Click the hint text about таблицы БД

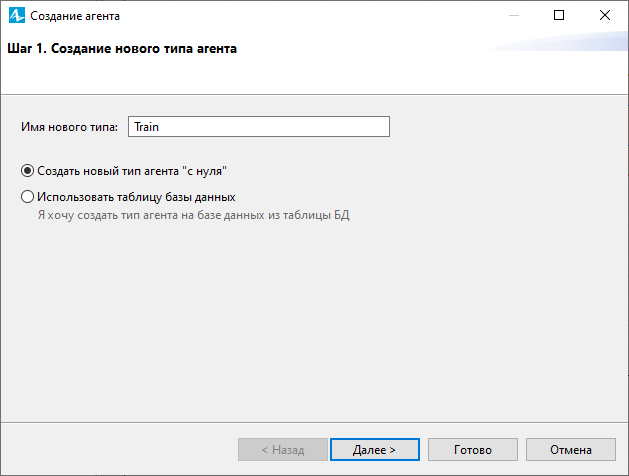[194, 215]
